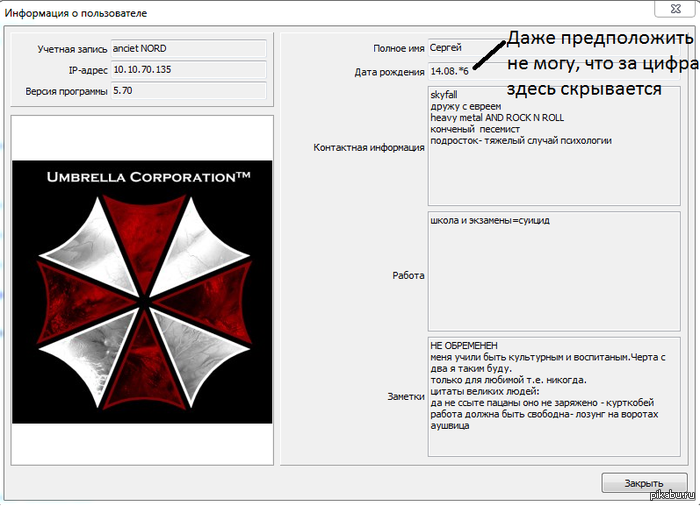Viewport: 700px width, 506px height.
Task: Focus the Полное имя field containing Сергей
Action: (x=460, y=48)
